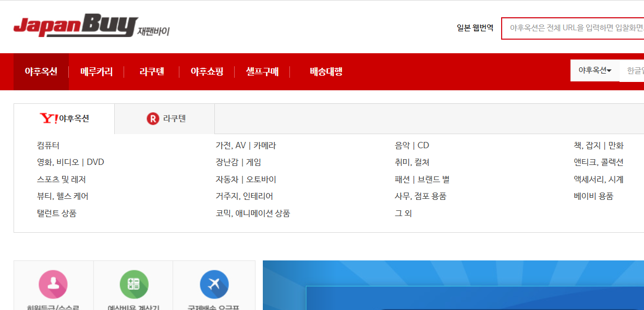The height and width of the screenshot is (310, 644).
Task: Select 라쿠텐 in the red navigation bar
Action: pyautogui.click(x=152, y=71)
